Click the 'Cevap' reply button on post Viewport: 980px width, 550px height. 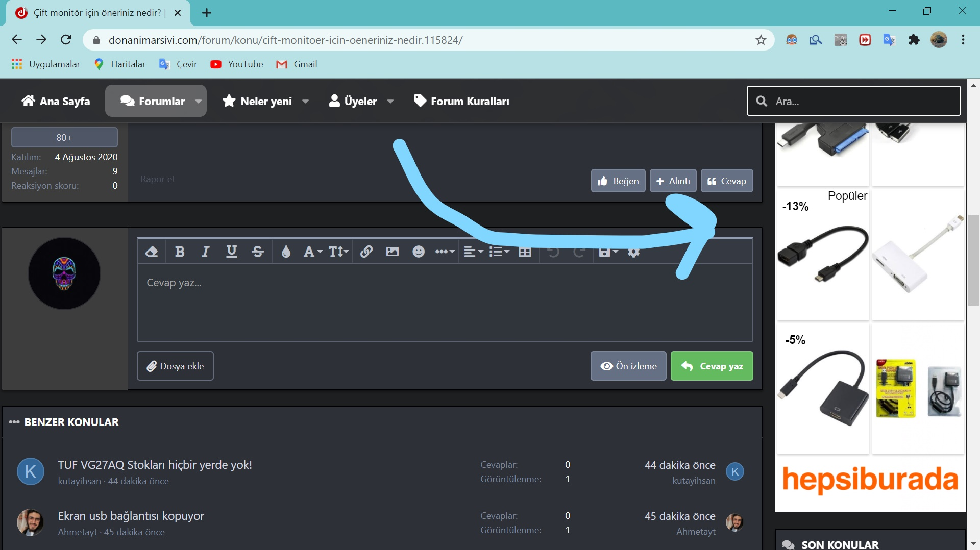[727, 181]
